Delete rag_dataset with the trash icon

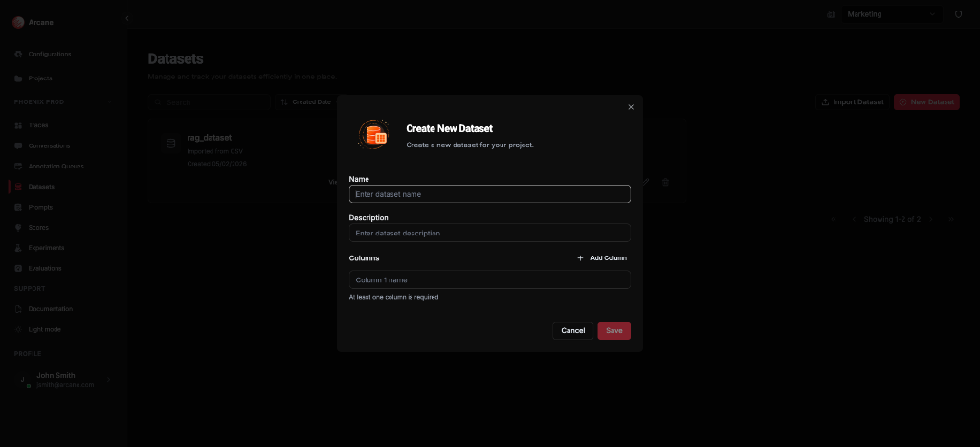click(x=666, y=182)
